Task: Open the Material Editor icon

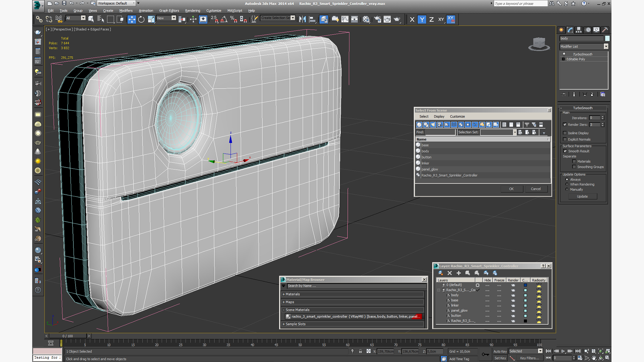Action: (366, 19)
